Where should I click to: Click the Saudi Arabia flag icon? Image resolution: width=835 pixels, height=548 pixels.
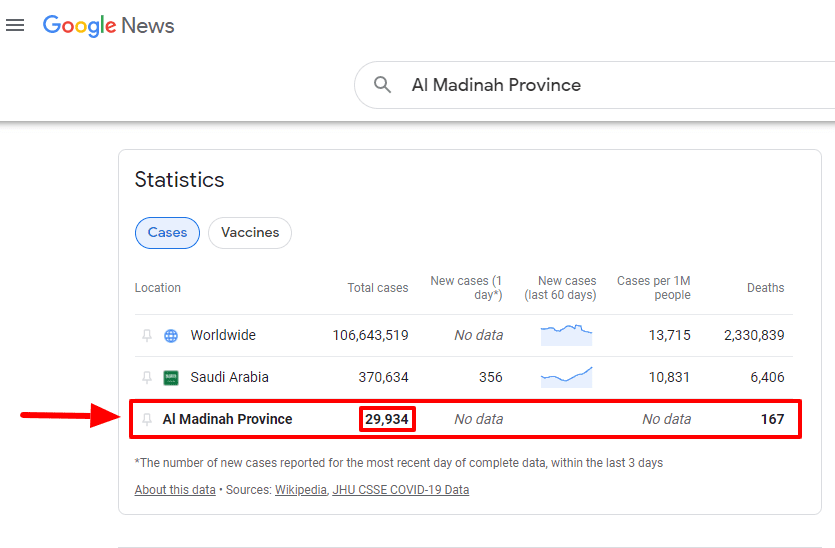171,378
